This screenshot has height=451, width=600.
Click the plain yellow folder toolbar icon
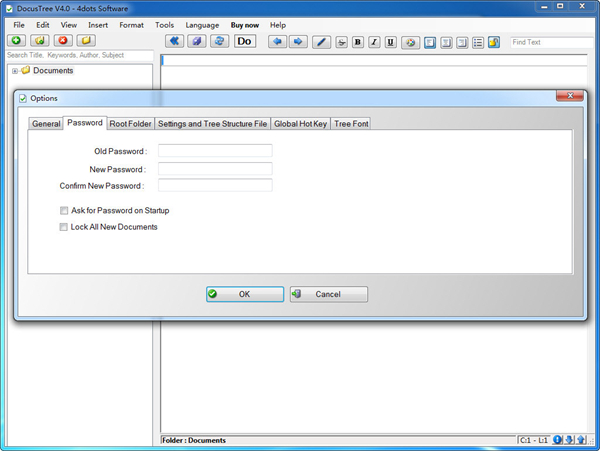pyautogui.click(x=86, y=41)
